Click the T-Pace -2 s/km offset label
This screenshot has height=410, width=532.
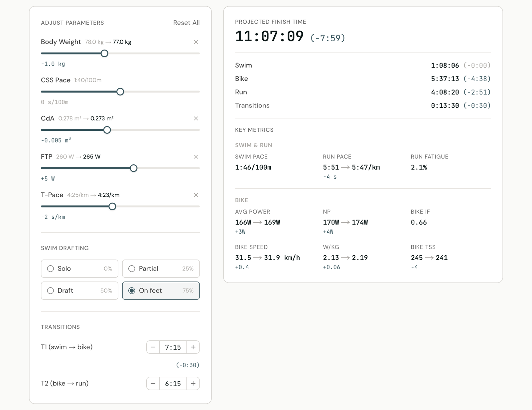53,217
